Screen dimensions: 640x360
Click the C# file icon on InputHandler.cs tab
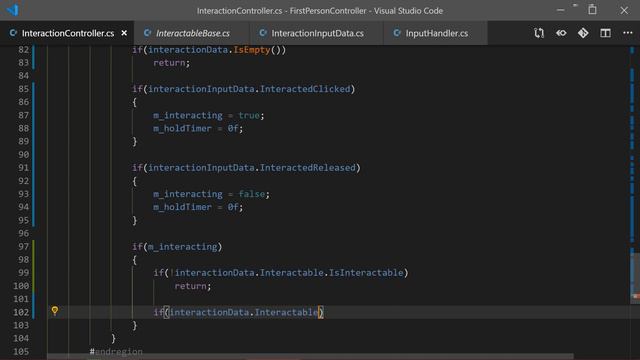tap(397, 33)
